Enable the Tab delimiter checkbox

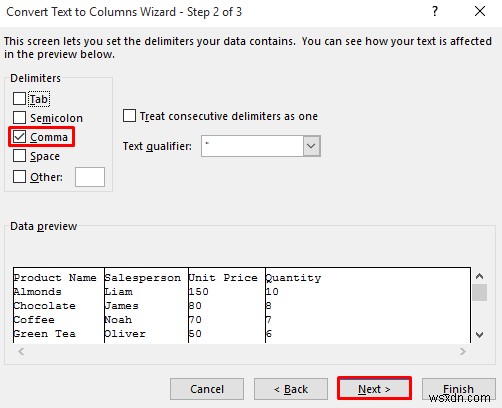19,99
